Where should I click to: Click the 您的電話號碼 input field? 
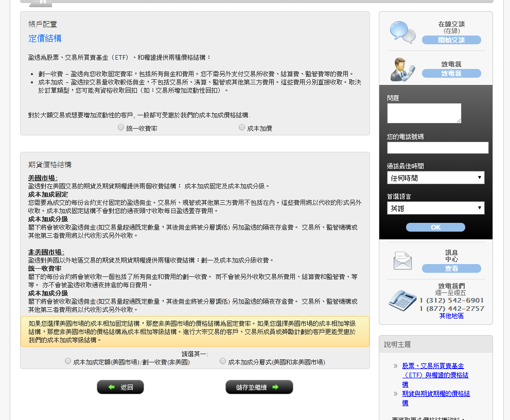point(437,148)
